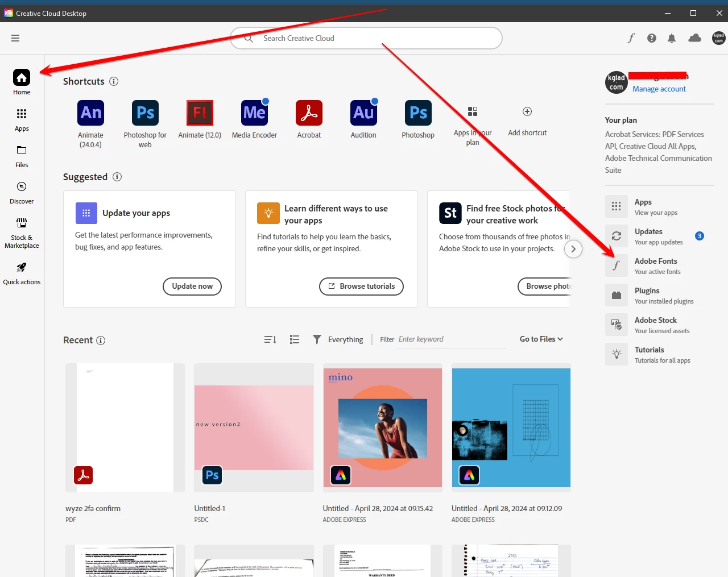Switch Recent to list view
The image size is (728, 577).
295,339
